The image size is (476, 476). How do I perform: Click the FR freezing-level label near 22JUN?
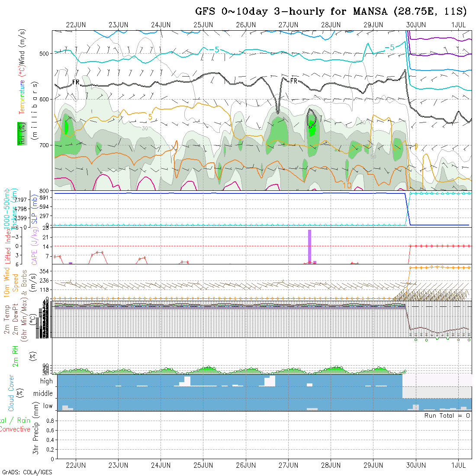click(x=76, y=82)
